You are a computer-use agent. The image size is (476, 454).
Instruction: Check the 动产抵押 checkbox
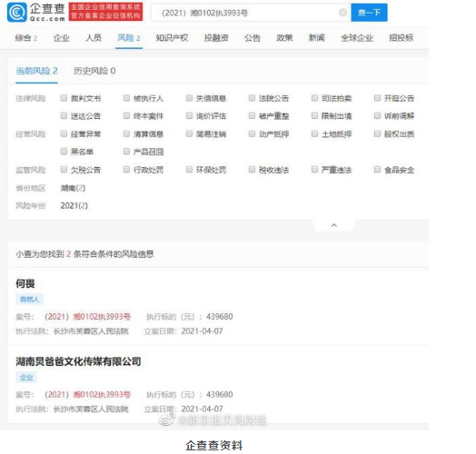[252, 133]
